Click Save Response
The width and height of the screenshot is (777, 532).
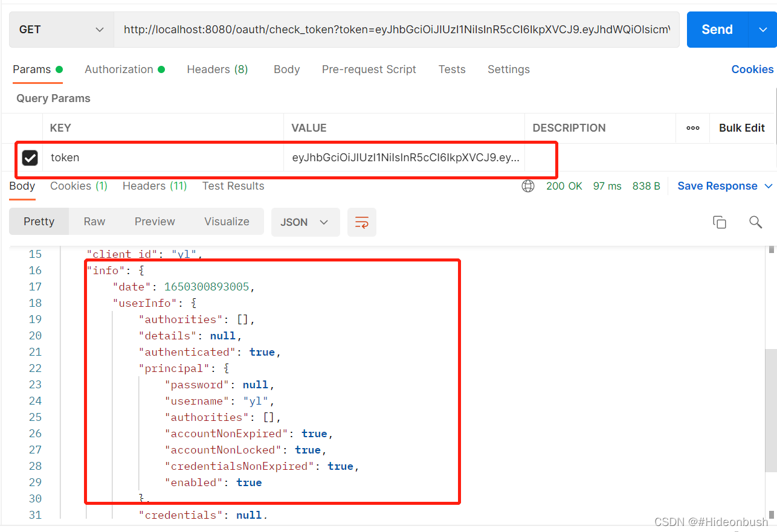717,186
